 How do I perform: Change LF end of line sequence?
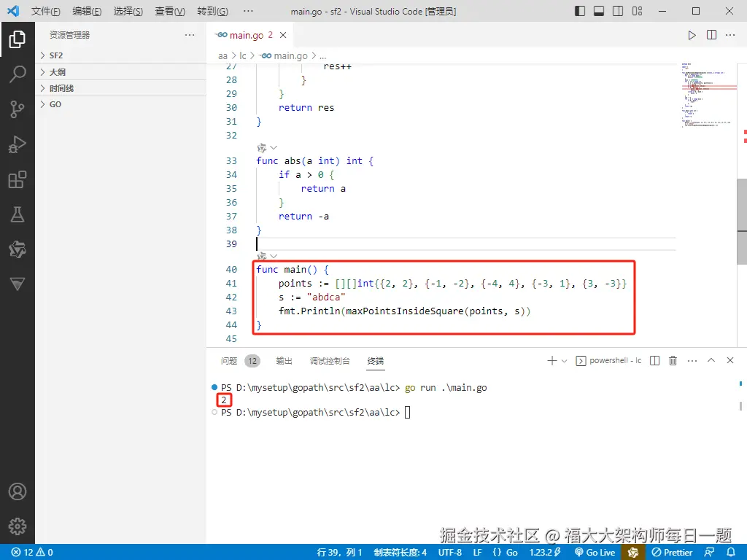(477, 553)
